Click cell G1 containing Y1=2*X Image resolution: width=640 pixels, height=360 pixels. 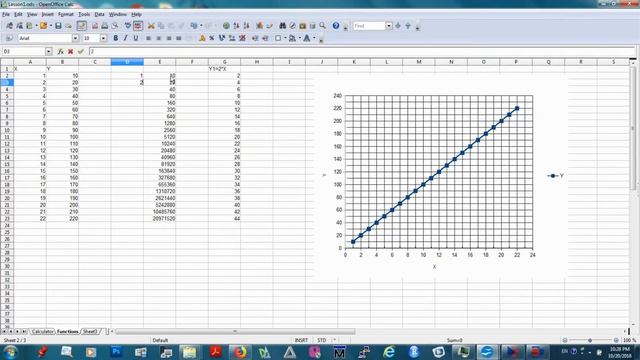224,69
